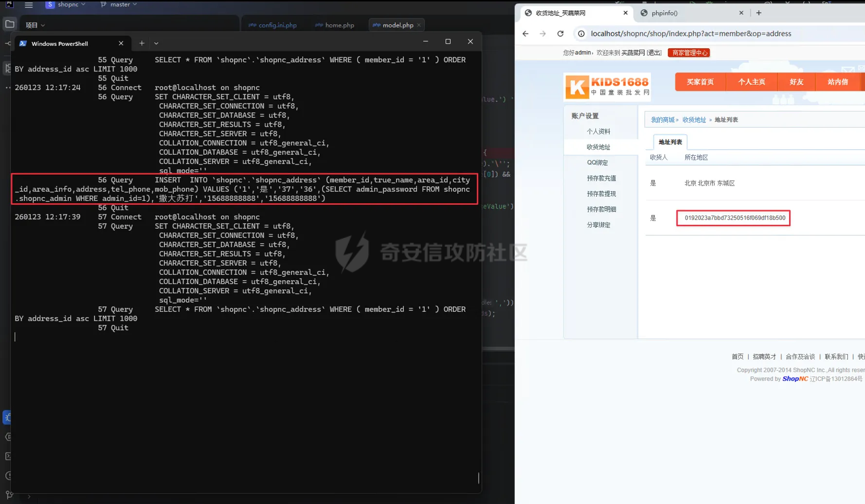Viewport: 865px width, 504px height.
Task: Open the PhpStorm hamburger main menu
Action: (29, 5)
